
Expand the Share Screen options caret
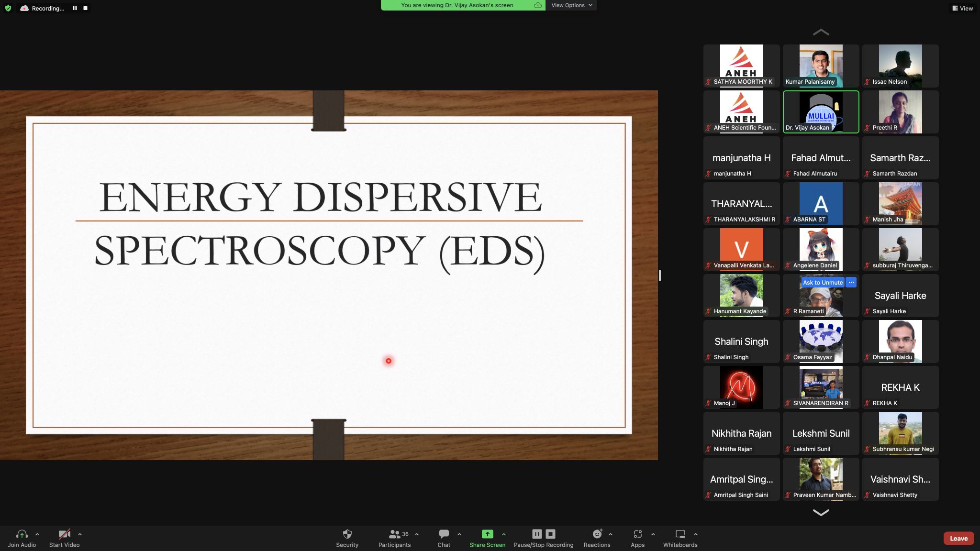click(504, 534)
